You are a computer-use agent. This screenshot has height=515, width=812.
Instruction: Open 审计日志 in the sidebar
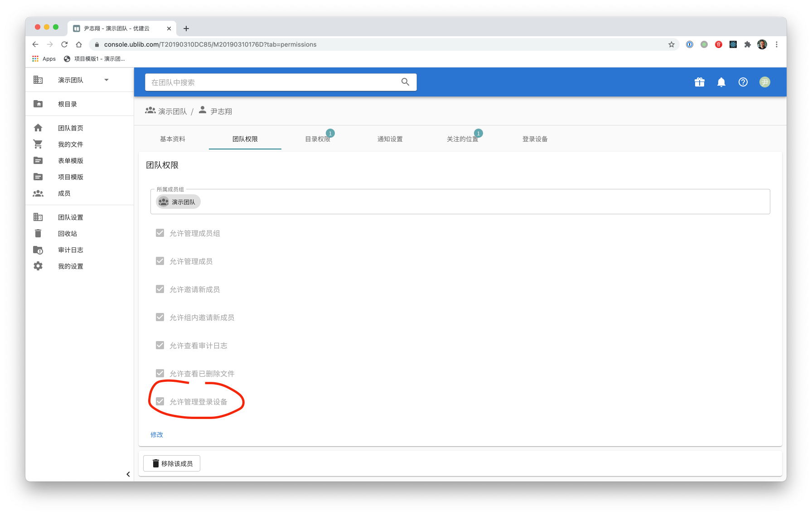[x=70, y=250]
